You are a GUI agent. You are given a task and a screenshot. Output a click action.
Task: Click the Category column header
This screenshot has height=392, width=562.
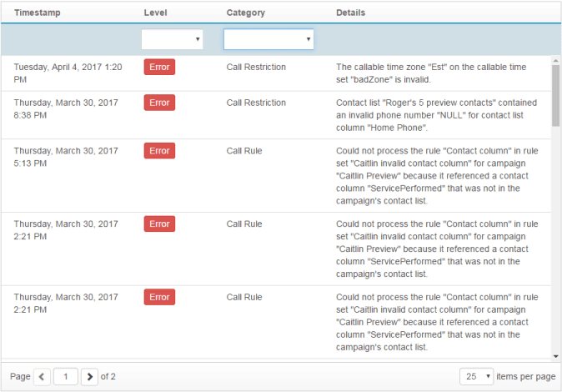pos(246,13)
